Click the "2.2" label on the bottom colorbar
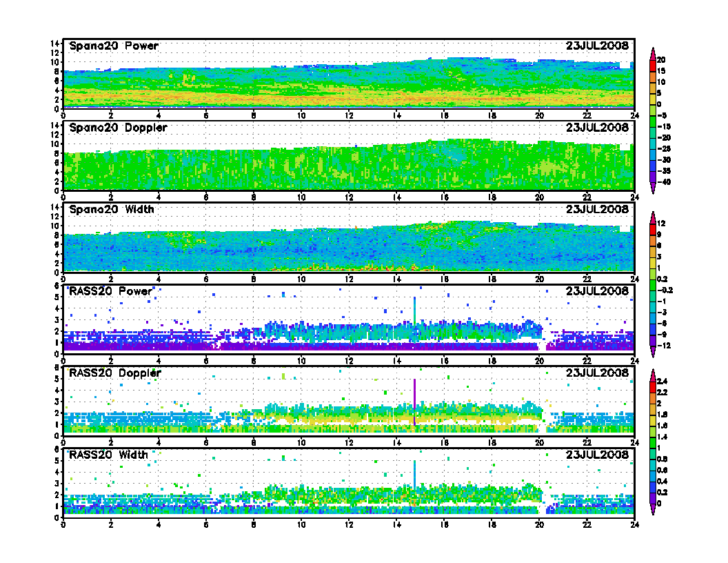Image resolution: width=728 pixels, height=563 pixels. [x=662, y=393]
